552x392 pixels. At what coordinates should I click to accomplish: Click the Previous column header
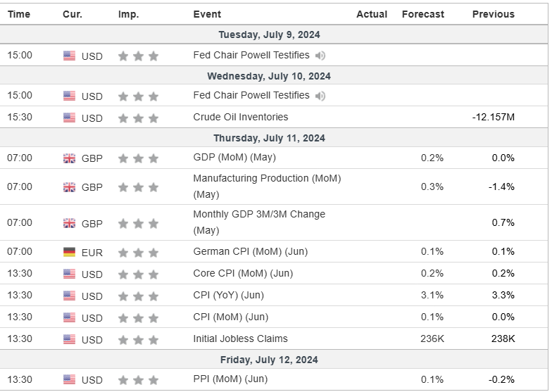pos(493,14)
